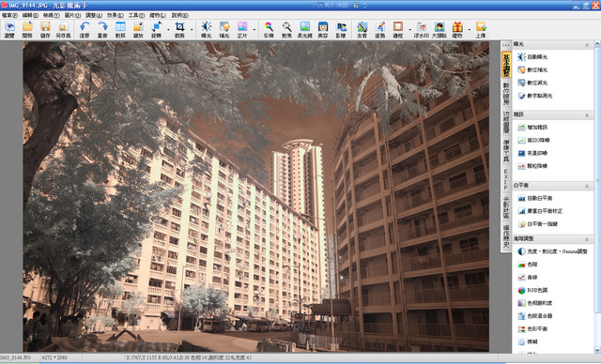Open the Effects (效果) menu
Image resolution: width=601 pixels, height=364 pixels.
coord(115,15)
